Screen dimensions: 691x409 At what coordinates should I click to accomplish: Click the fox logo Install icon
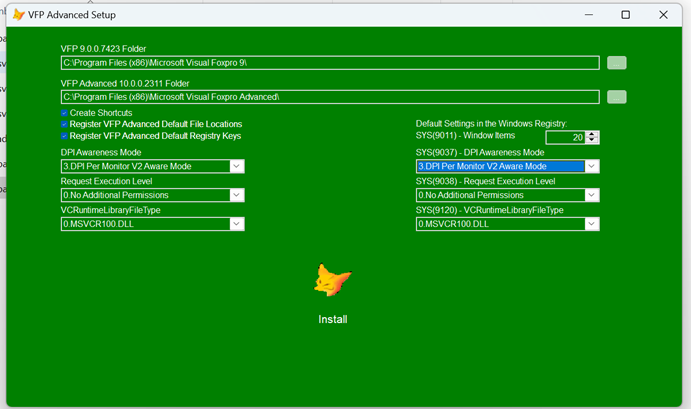[x=333, y=280]
